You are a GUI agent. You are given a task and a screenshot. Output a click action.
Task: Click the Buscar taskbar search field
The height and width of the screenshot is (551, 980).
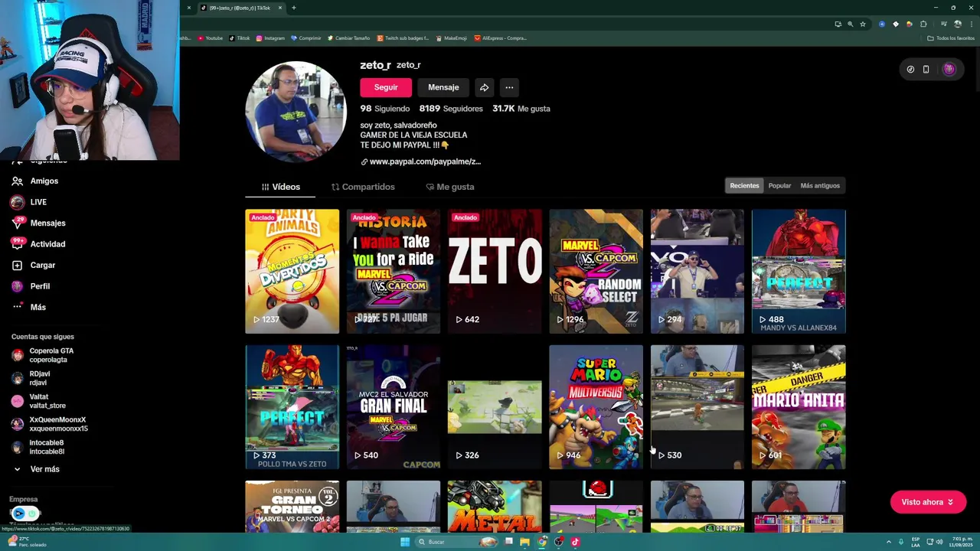pos(456,542)
